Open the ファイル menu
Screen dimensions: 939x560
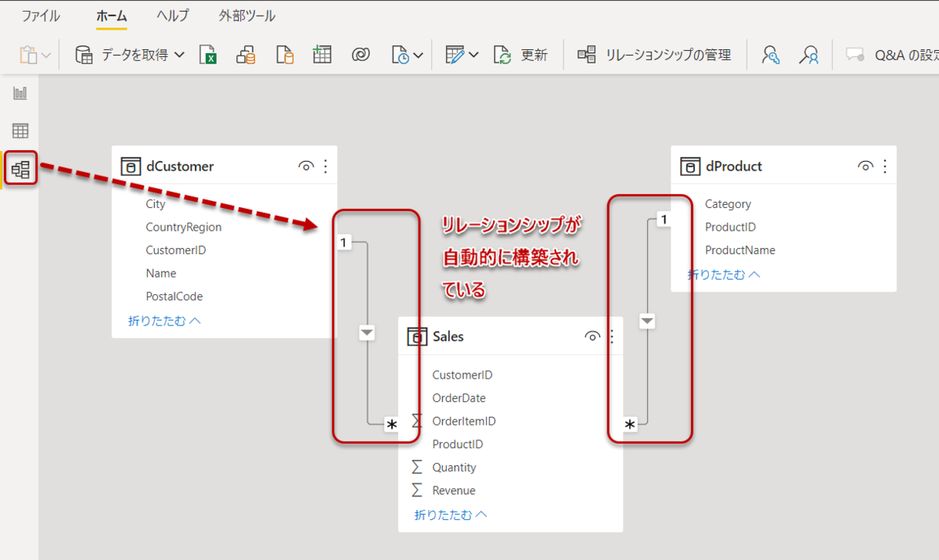coord(40,15)
